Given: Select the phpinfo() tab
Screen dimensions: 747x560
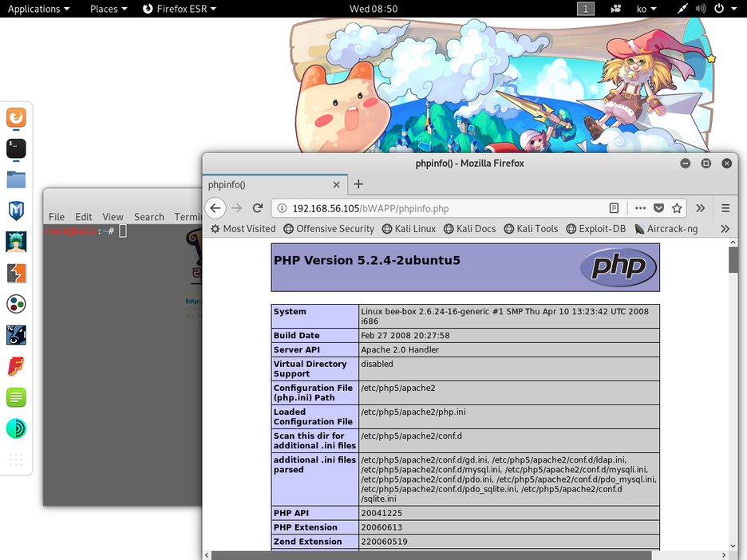Looking at the screenshot, I should click(275, 185).
